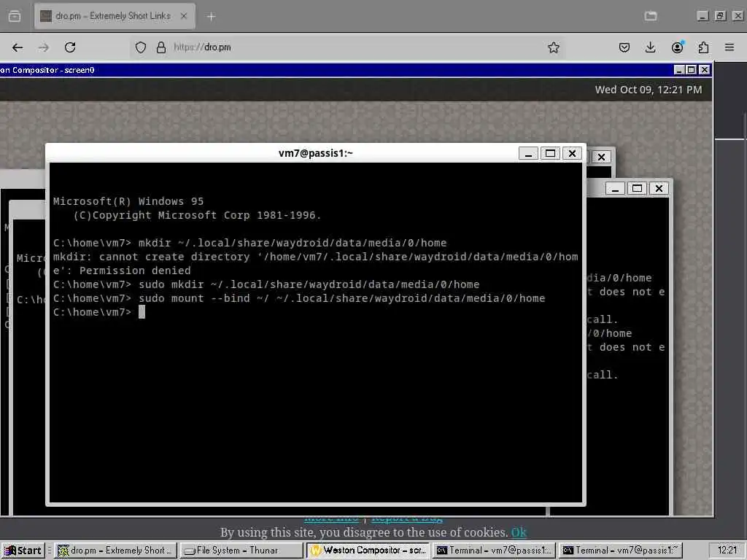Minimize the right background terminal window

pos(615,189)
